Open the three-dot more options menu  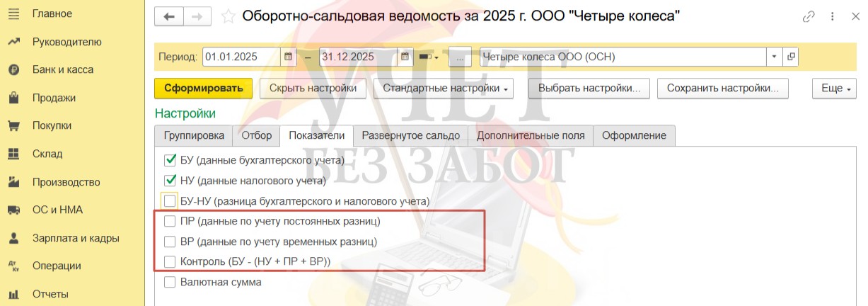click(x=833, y=17)
